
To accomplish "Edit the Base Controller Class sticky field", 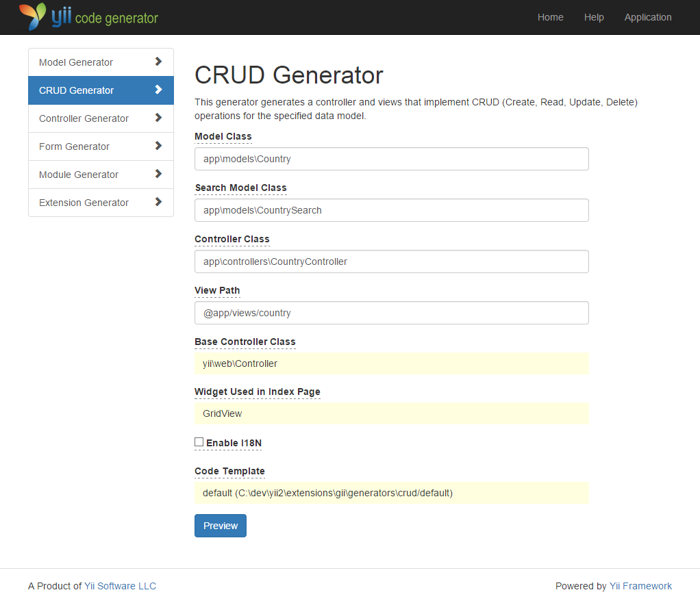I will coord(391,363).
